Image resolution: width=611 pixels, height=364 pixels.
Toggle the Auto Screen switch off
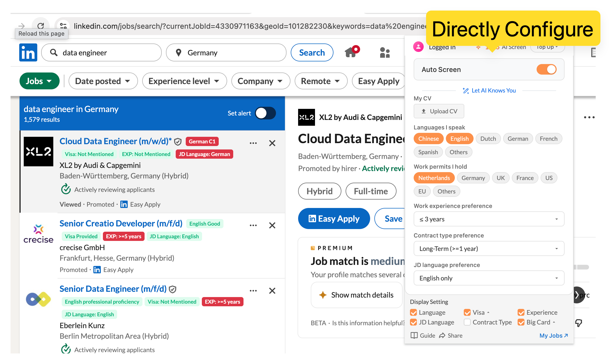[x=546, y=70]
